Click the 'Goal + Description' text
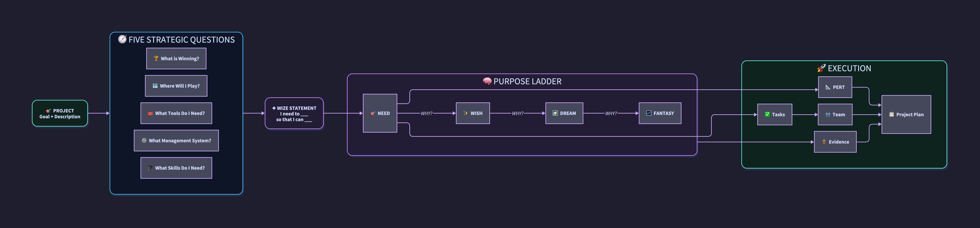The image size is (980, 228). point(60,117)
